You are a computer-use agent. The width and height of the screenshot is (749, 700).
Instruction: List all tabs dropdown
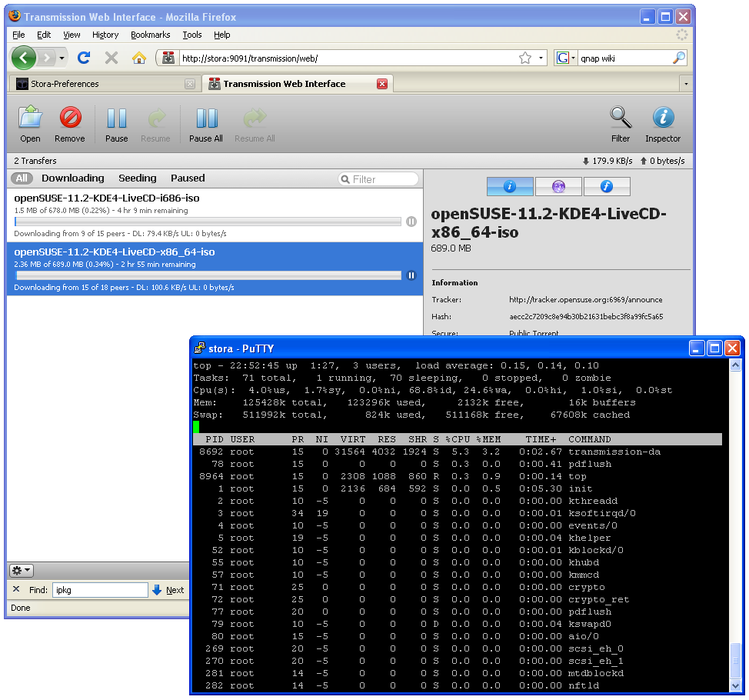click(x=686, y=84)
